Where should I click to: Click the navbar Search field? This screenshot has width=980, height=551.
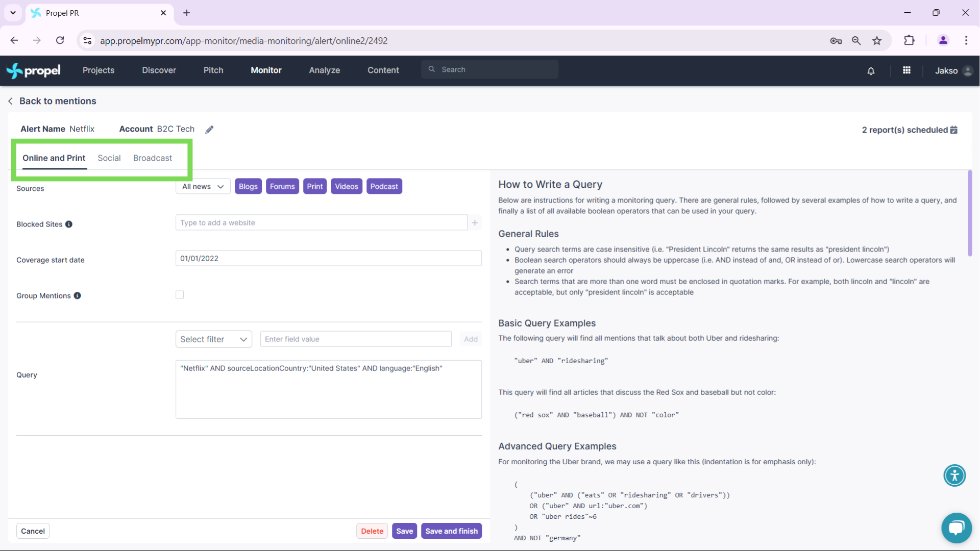[490, 69]
